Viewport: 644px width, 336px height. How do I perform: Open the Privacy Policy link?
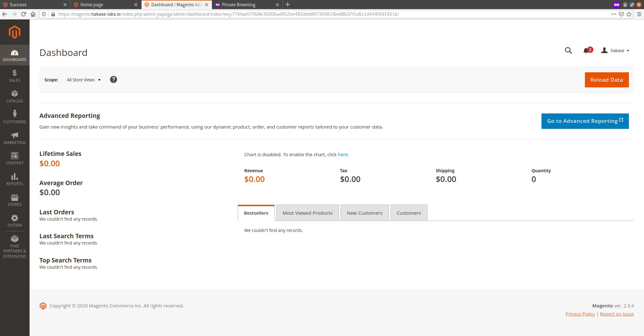tap(580, 314)
